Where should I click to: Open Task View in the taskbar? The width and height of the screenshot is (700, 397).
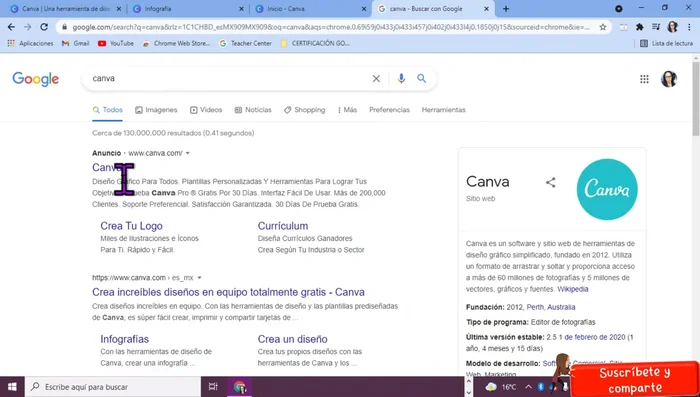213,387
